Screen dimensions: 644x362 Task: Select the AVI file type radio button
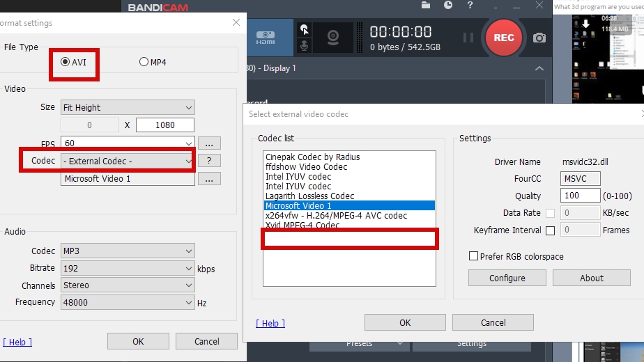coord(66,62)
